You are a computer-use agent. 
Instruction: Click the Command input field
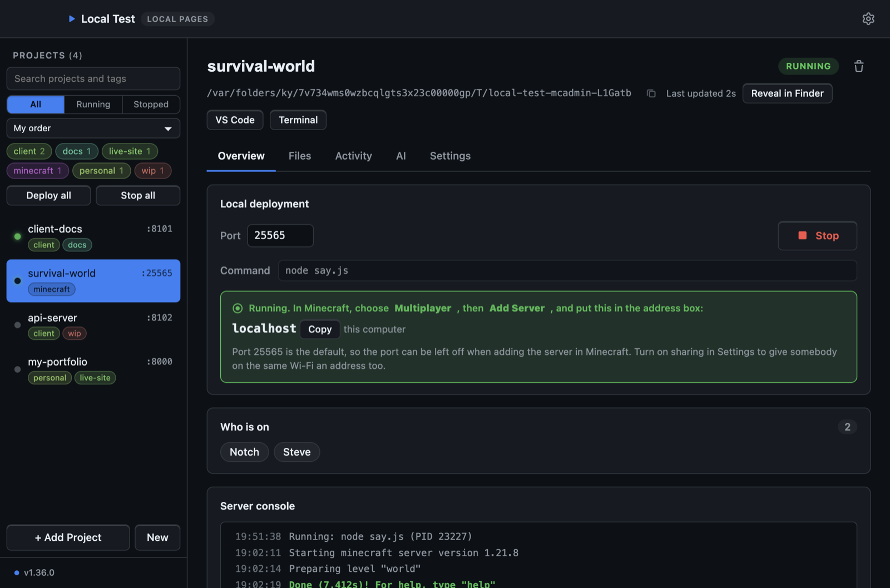[567, 271]
